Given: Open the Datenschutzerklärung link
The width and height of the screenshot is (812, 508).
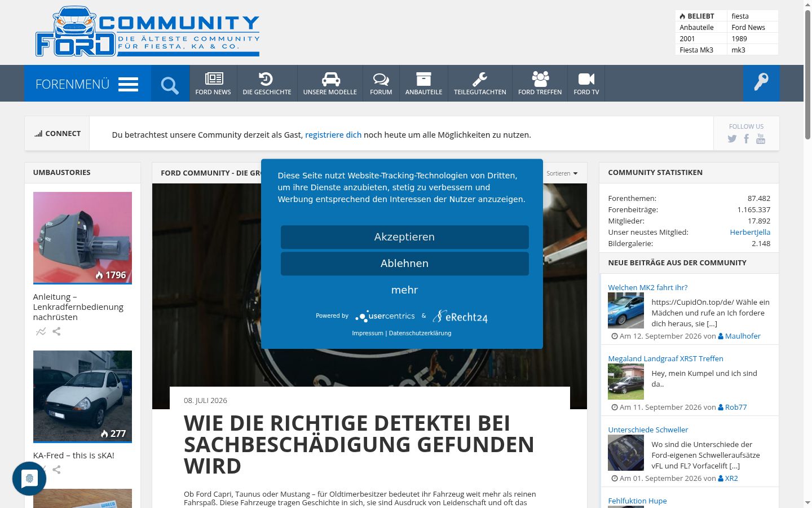Looking at the screenshot, I should coord(420,333).
